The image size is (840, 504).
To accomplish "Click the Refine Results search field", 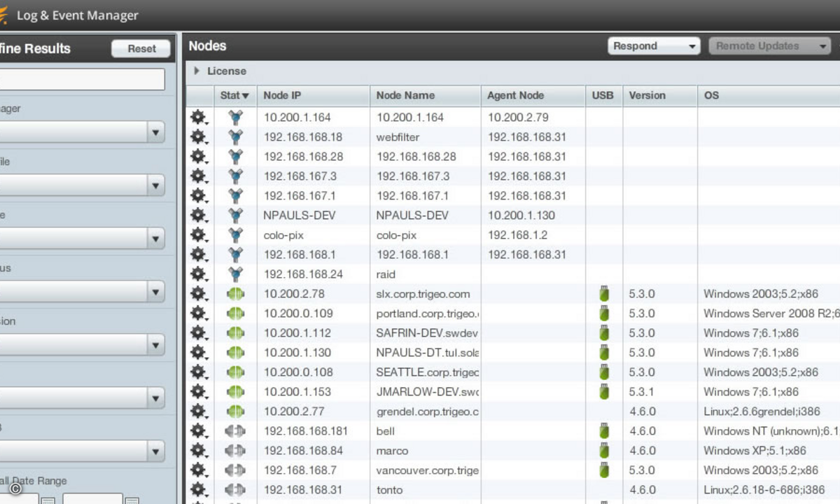I will pyautogui.click(x=83, y=79).
